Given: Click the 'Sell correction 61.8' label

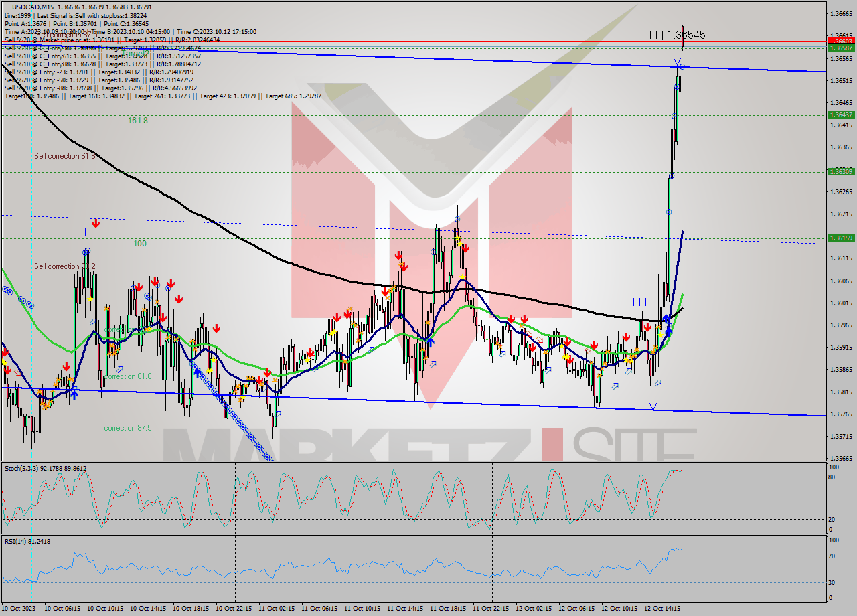Looking at the screenshot, I should (65, 156).
